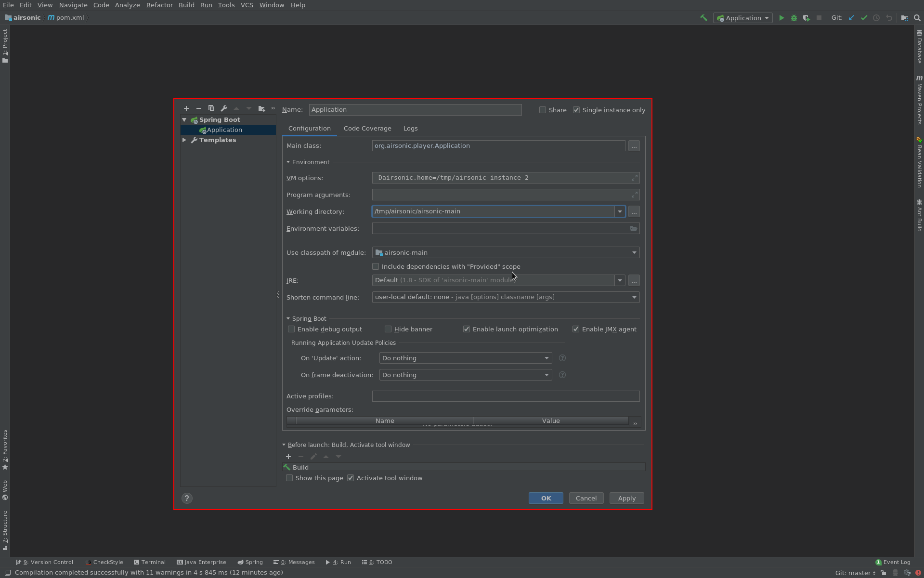
Task: Click the OK button
Action: (x=546, y=498)
